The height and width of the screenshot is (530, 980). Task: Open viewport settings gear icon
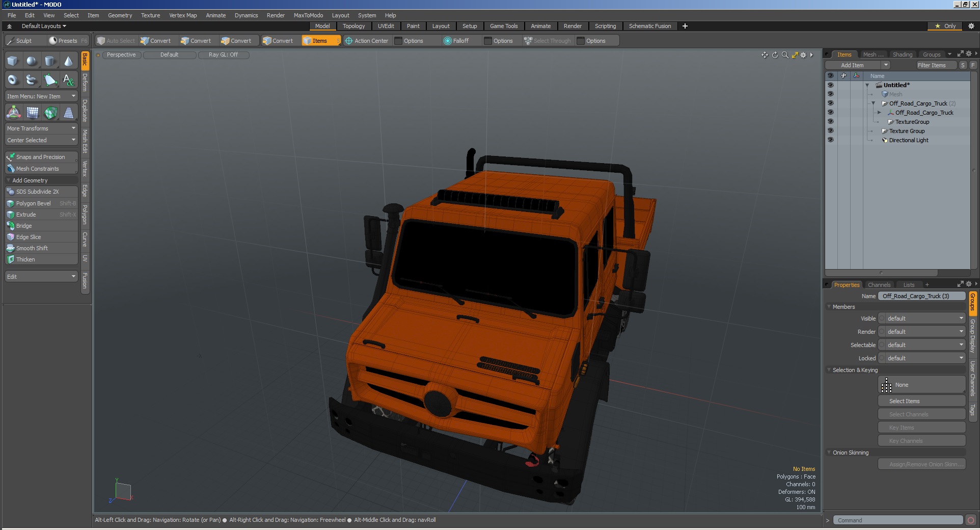point(804,55)
